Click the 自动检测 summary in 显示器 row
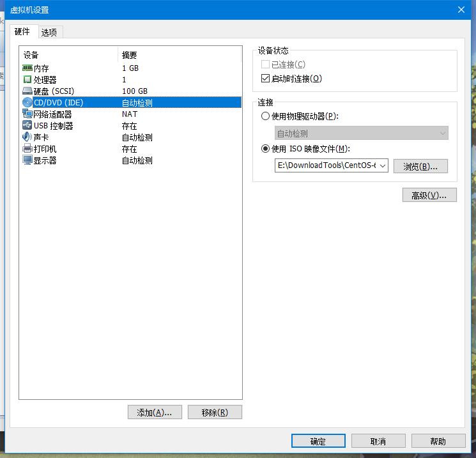 point(137,160)
